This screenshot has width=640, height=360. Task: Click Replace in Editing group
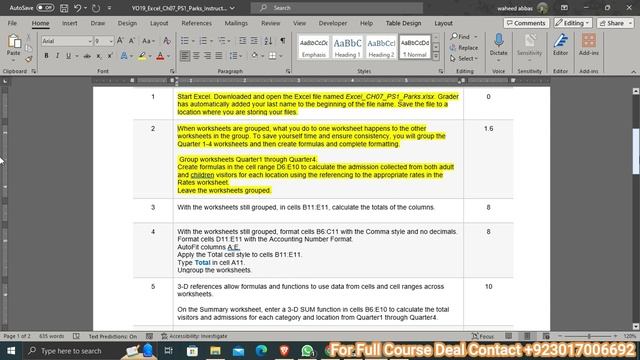[x=464, y=48]
